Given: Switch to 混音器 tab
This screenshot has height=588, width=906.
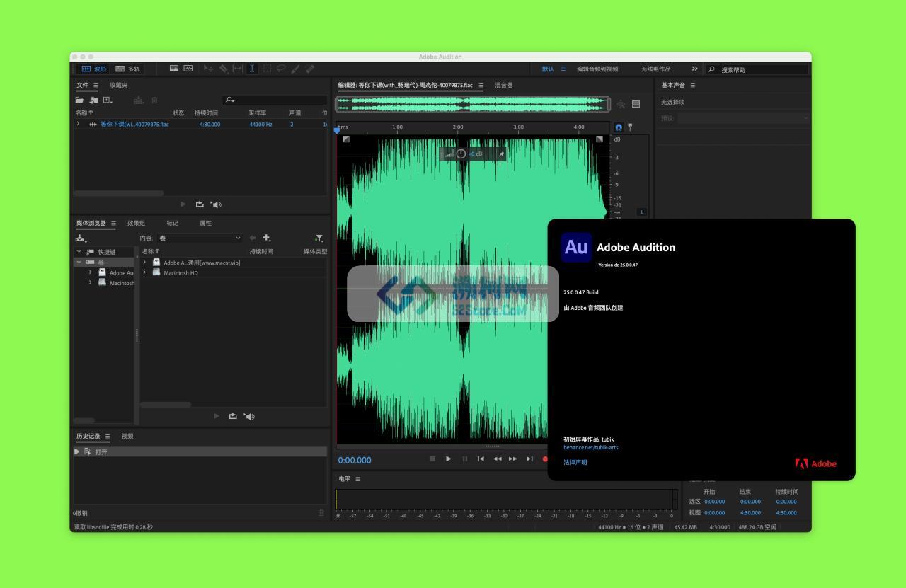Looking at the screenshot, I should click(x=504, y=85).
